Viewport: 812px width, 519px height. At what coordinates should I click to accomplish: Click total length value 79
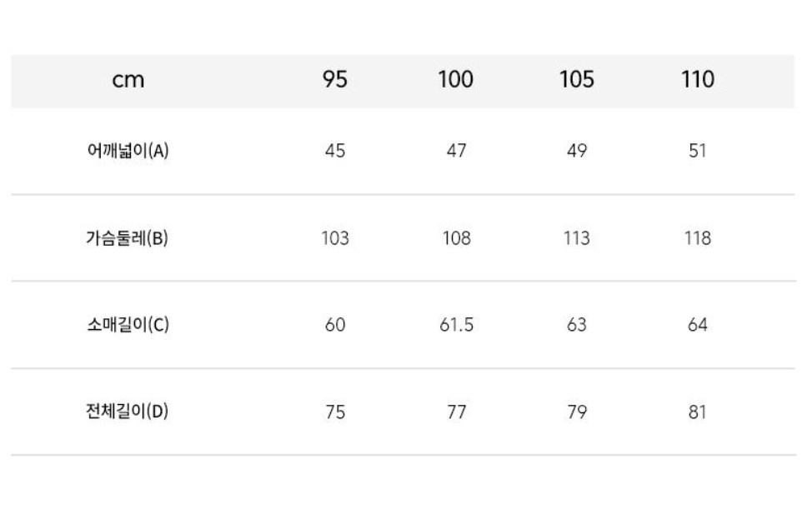[x=576, y=412]
